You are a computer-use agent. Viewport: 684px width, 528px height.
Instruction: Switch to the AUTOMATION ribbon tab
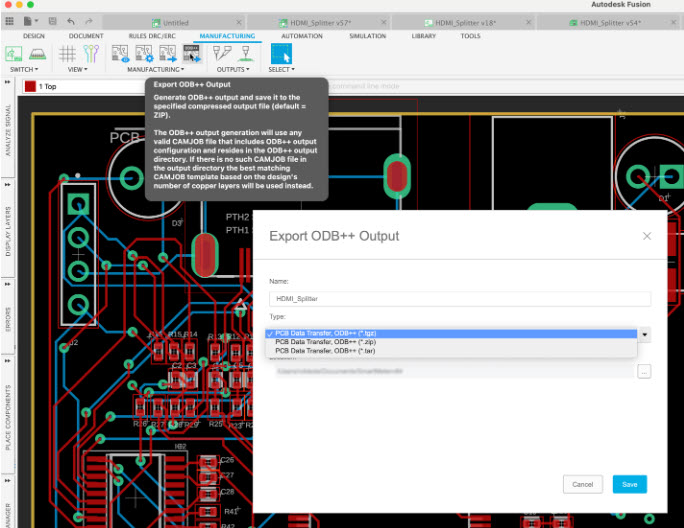coord(301,36)
